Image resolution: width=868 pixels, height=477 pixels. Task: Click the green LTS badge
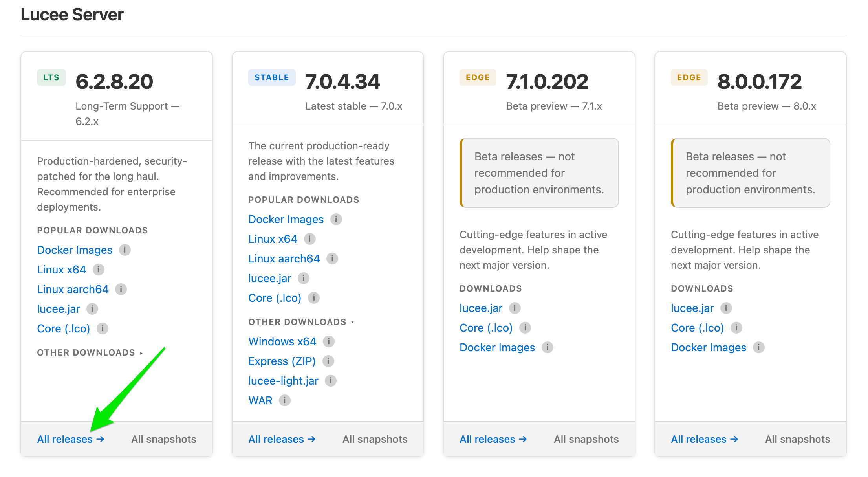[51, 77]
